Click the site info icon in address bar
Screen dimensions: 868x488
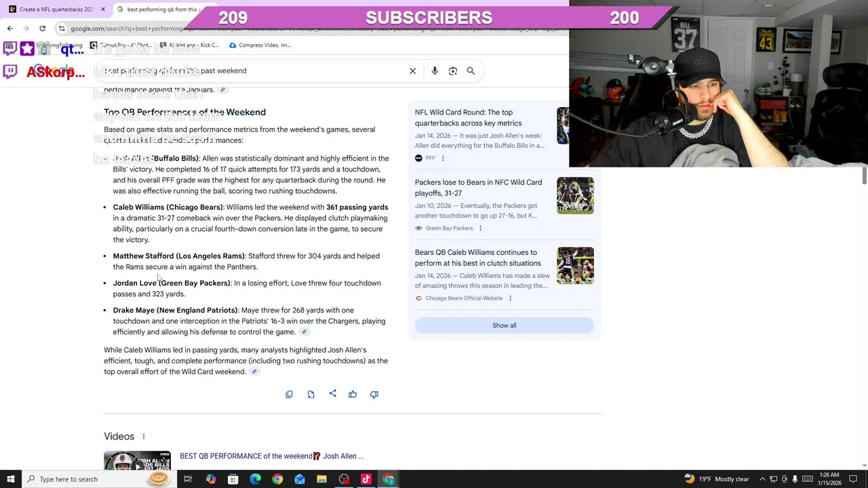(x=62, y=28)
